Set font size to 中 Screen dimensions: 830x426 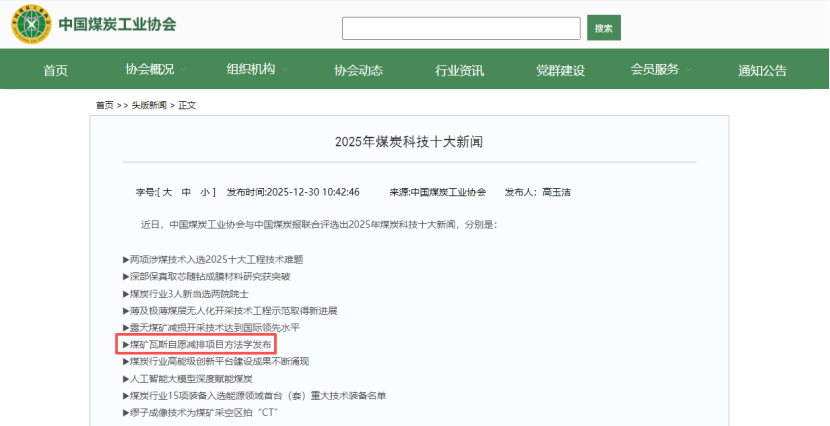(186, 192)
